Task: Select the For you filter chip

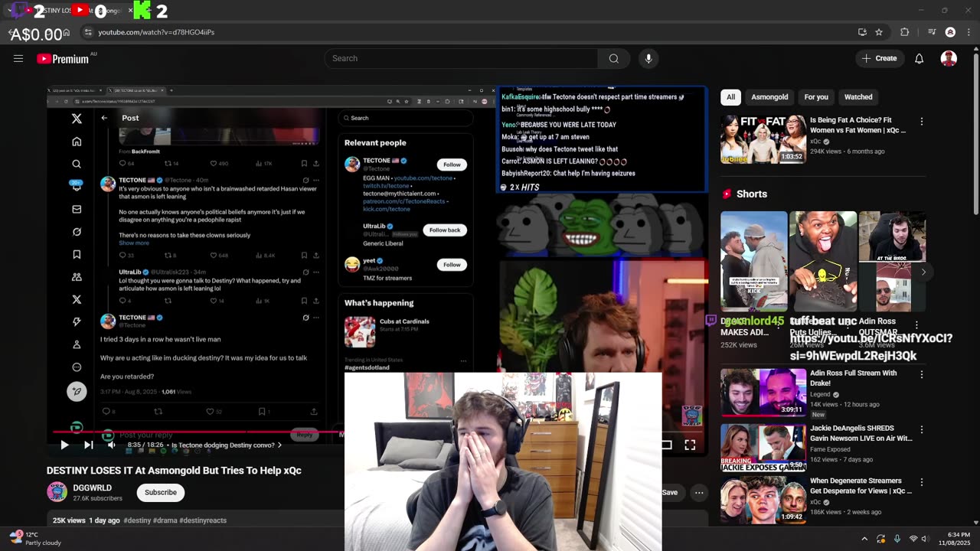Action: (816, 97)
